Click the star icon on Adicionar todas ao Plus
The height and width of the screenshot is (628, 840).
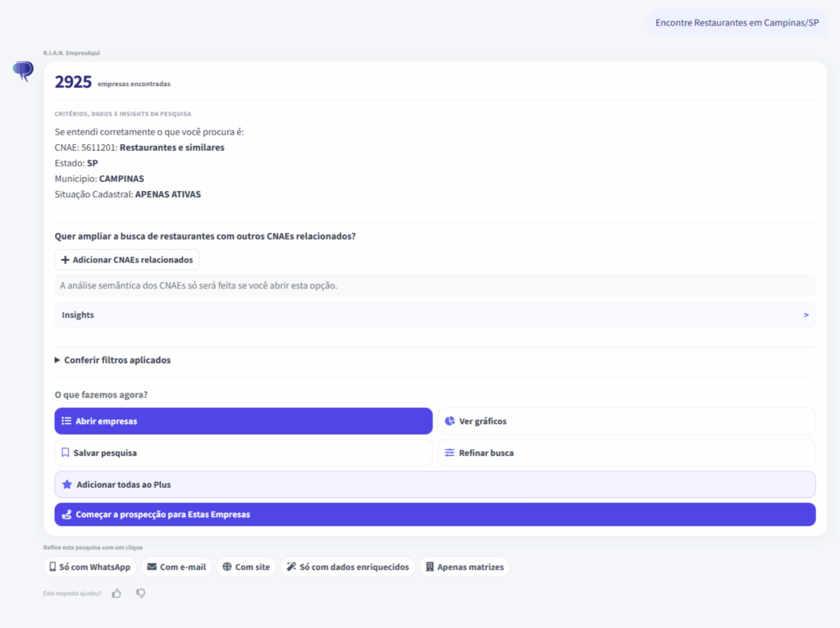point(67,484)
